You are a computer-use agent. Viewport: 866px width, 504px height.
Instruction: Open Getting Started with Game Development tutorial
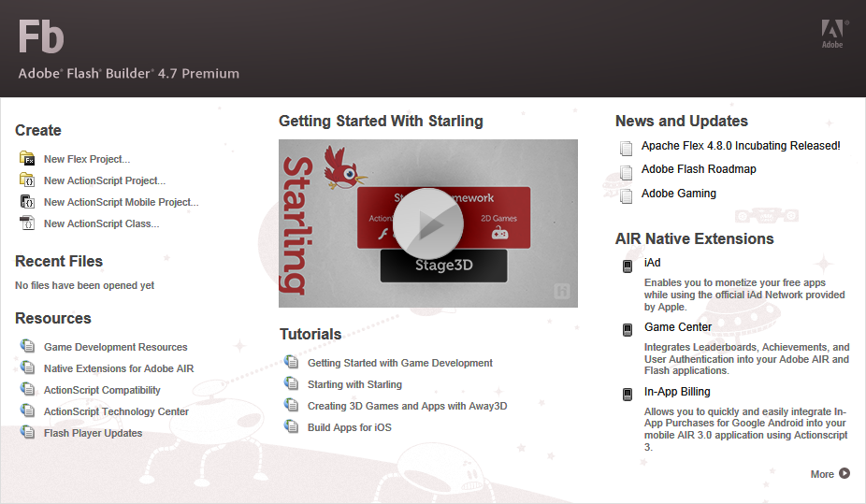click(x=400, y=363)
